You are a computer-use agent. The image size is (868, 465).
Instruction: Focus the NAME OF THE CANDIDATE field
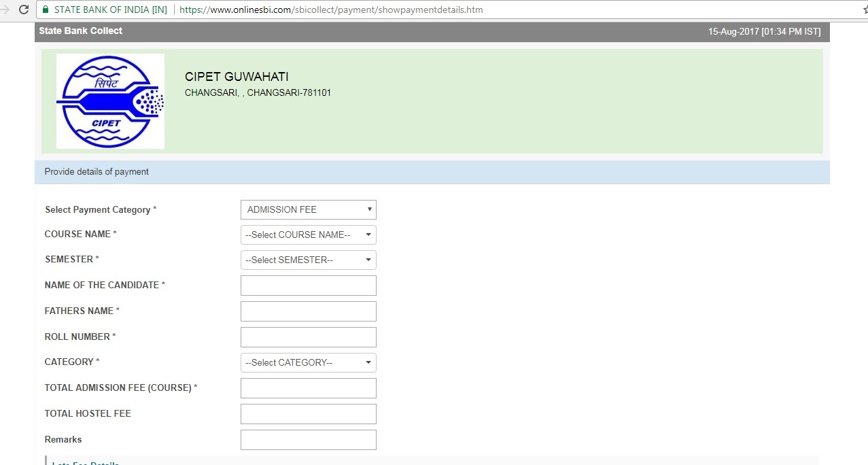point(309,286)
